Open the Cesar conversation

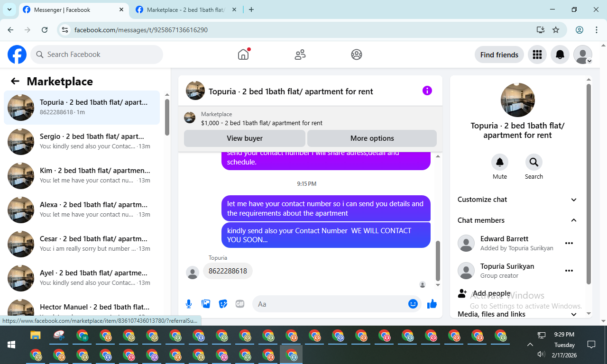[x=82, y=244]
